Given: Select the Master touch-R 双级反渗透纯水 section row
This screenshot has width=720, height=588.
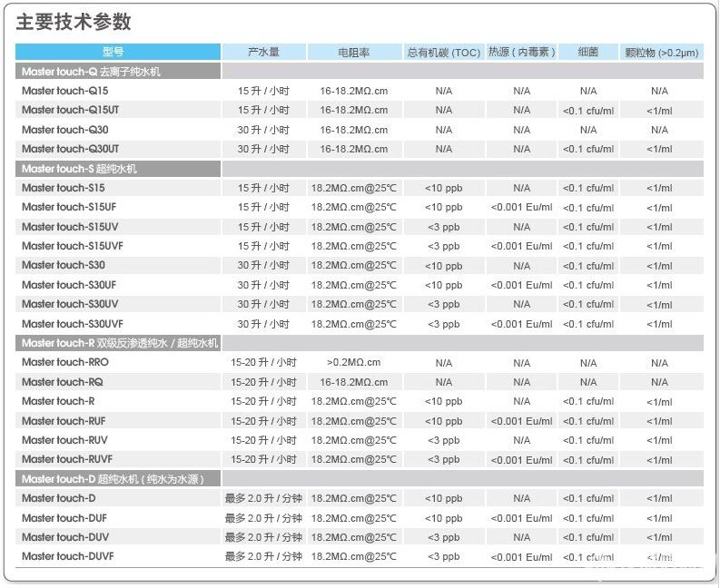Looking at the screenshot, I should pos(120,343).
